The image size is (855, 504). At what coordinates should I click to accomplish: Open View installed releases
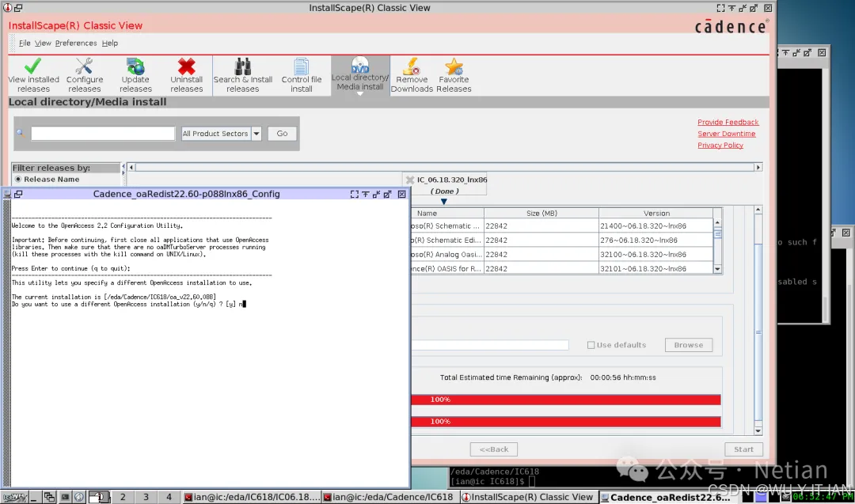33,75
